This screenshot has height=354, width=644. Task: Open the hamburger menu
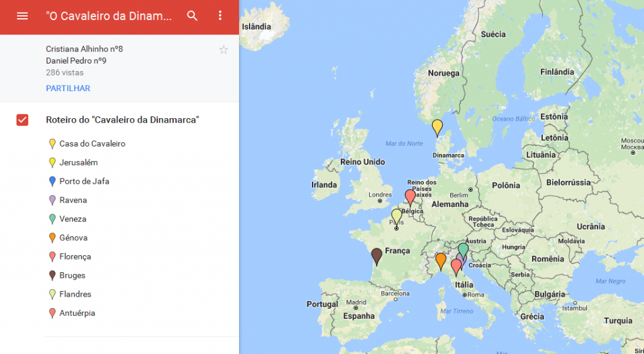click(x=22, y=16)
